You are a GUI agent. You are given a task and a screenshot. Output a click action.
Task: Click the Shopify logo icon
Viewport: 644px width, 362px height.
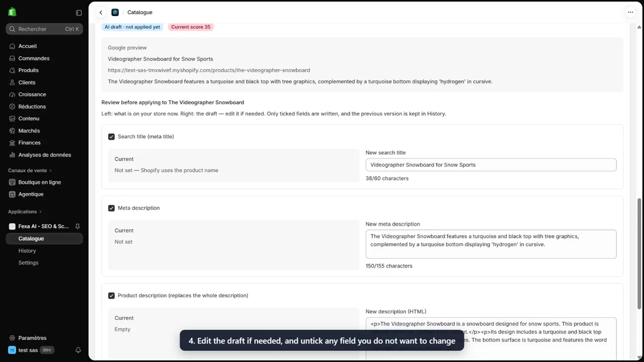[12, 12]
